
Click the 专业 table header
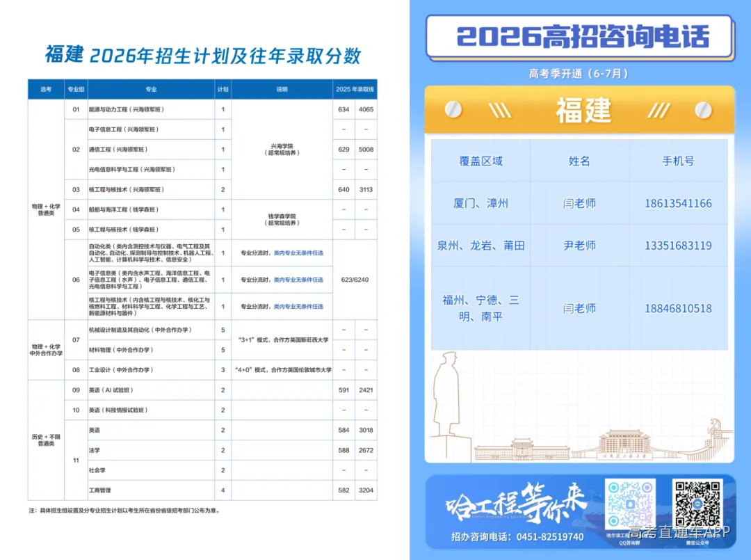coord(152,89)
